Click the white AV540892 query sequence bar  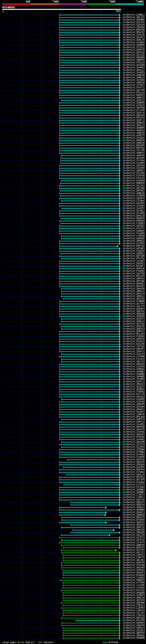pos(61,10)
